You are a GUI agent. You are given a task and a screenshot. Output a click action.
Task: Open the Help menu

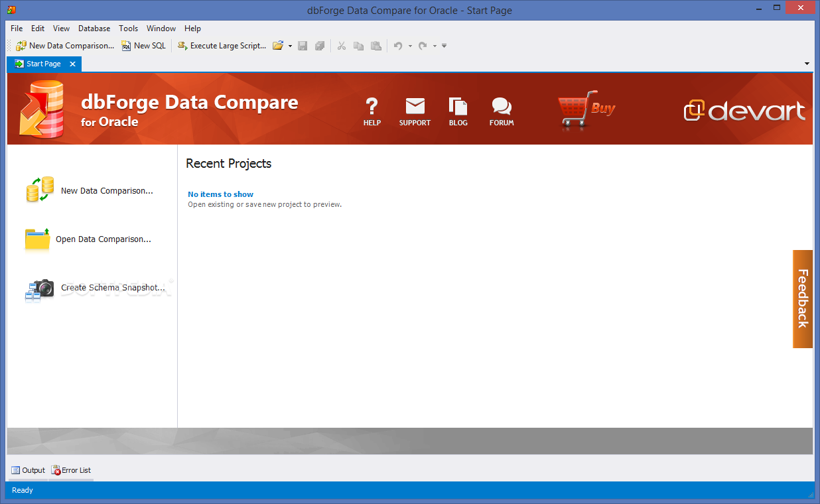(192, 29)
